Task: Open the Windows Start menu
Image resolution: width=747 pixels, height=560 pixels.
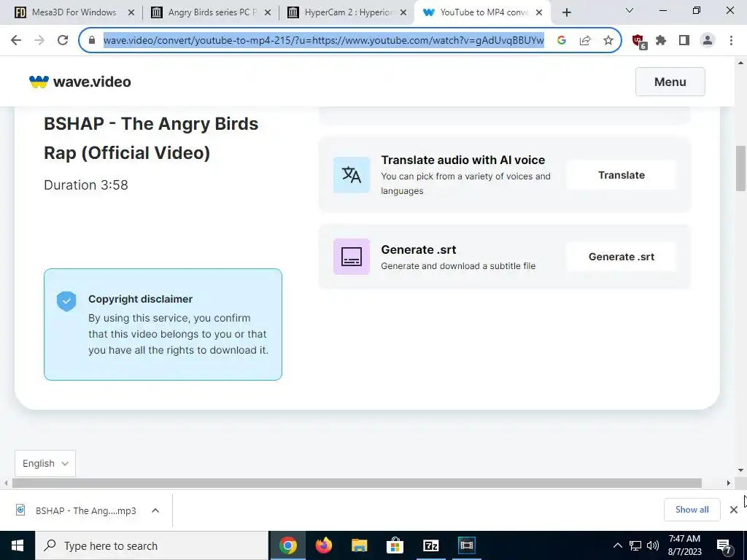Action: pyautogui.click(x=18, y=545)
